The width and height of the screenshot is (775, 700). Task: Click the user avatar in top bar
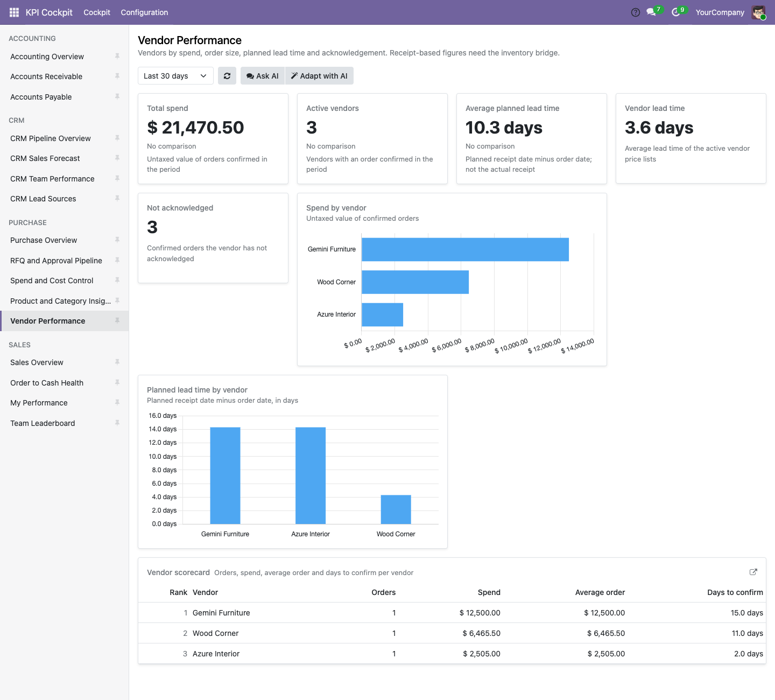[758, 12]
